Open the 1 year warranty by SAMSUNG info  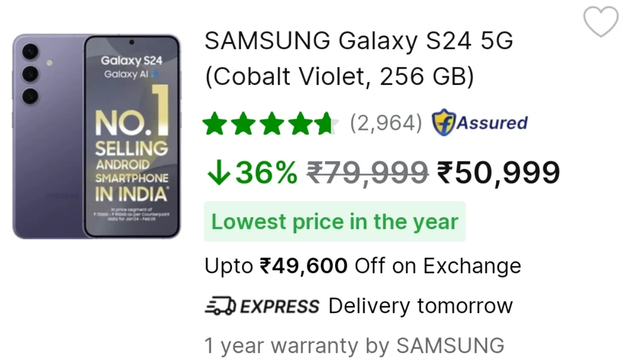[354, 345]
